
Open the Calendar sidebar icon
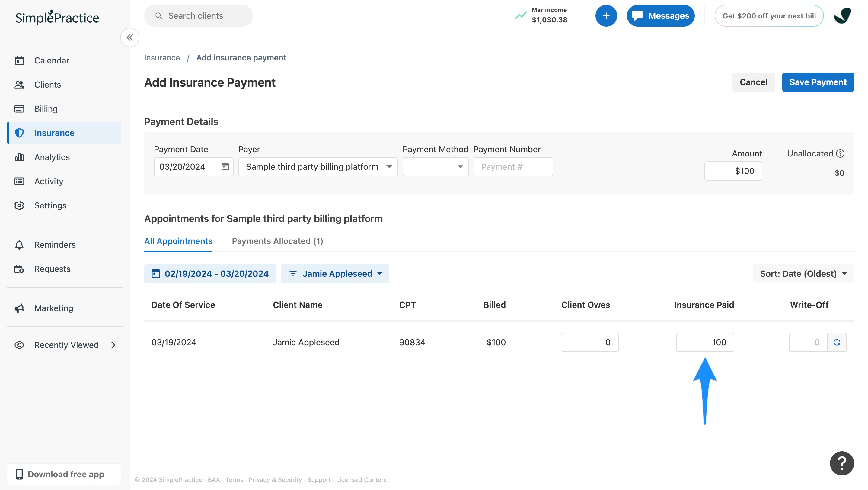click(19, 60)
